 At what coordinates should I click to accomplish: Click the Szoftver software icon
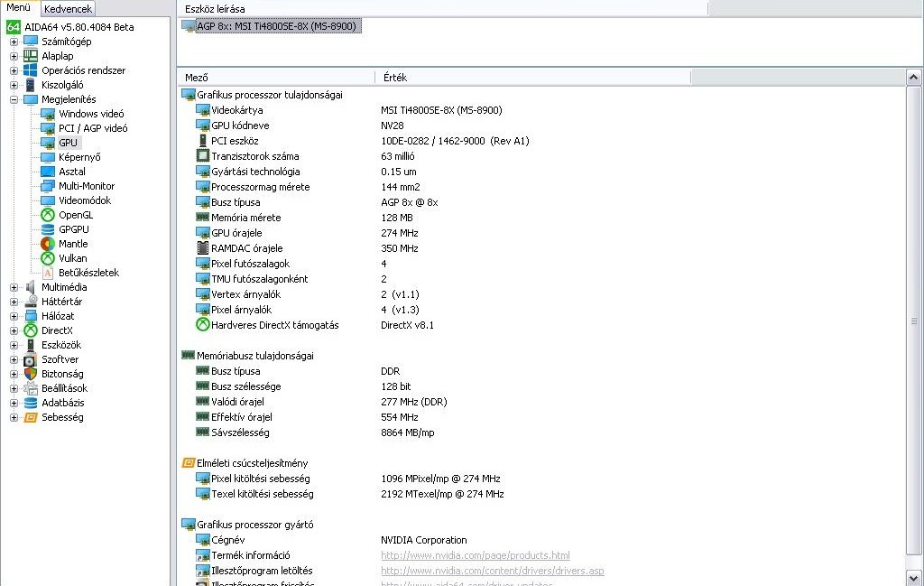pos(31,359)
